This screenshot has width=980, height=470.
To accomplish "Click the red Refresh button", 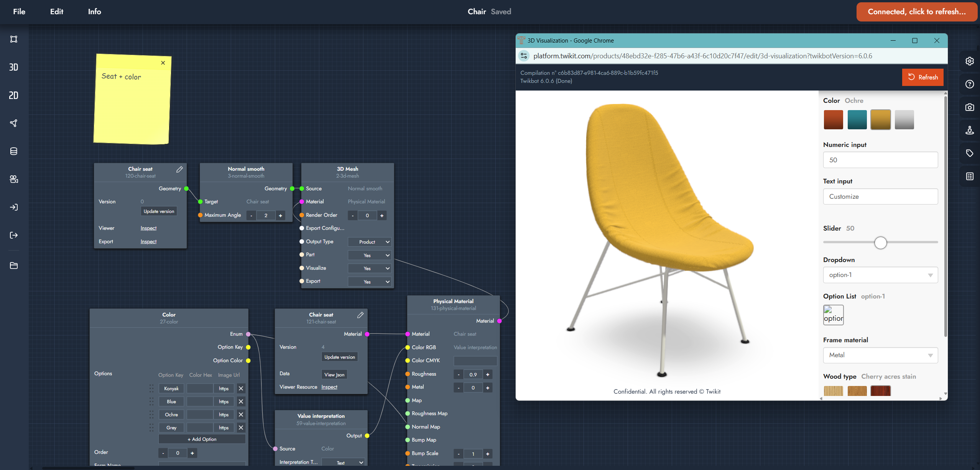I will [922, 77].
